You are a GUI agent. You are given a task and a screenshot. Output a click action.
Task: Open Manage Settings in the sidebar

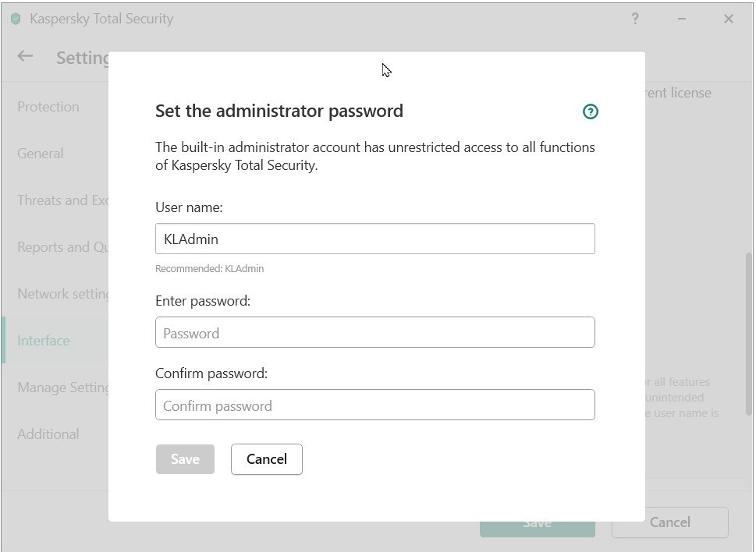tap(62, 387)
